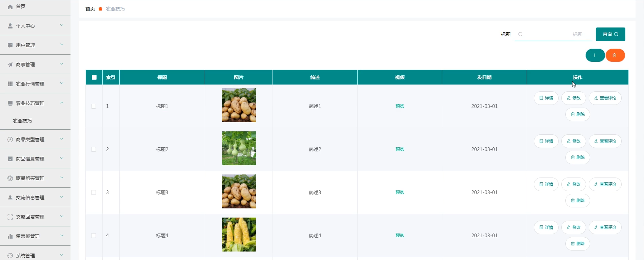Expand the 商品信息管理 chevron
Image resolution: width=644 pixels, height=260 pixels.
pyautogui.click(x=62, y=158)
